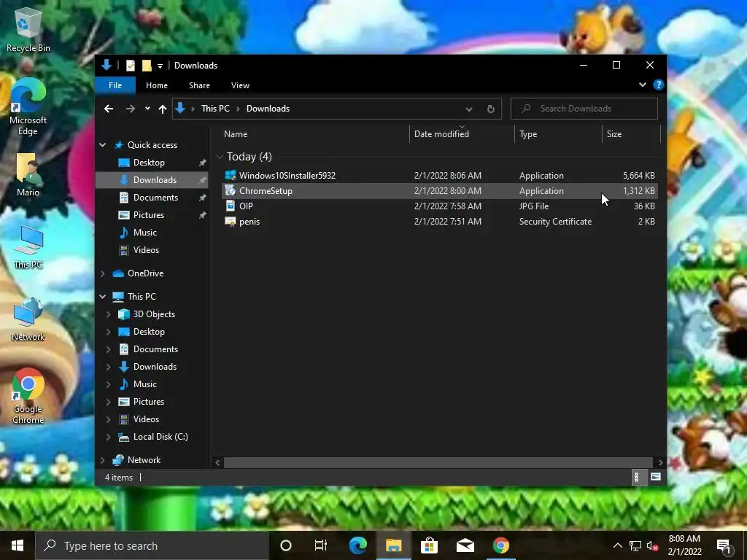The width and height of the screenshot is (747, 560).
Task: Open the Recent locations dropdown arrow
Action: coord(147,109)
